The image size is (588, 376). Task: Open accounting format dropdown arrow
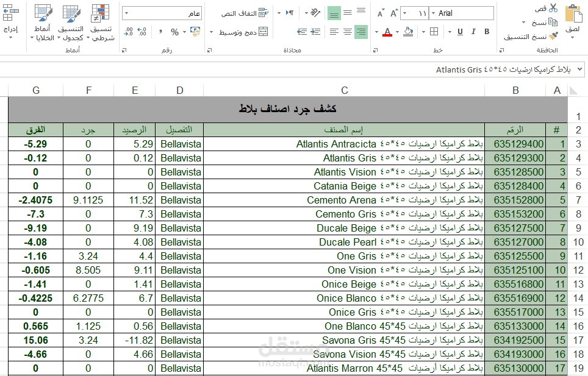pos(184,32)
